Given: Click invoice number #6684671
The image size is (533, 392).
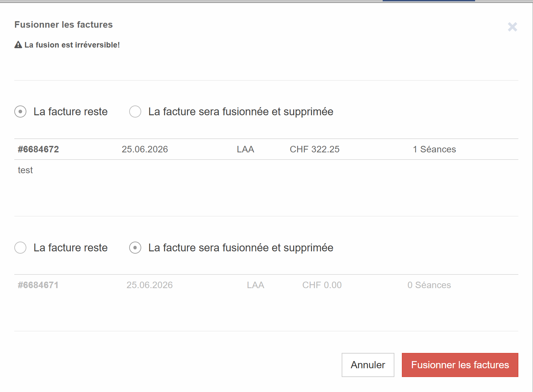Looking at the screenshot, I should [x=38, y=285].
